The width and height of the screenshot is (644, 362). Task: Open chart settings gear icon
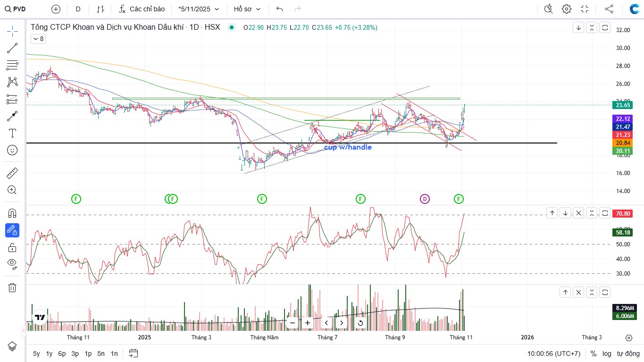[x=567, y=9]
